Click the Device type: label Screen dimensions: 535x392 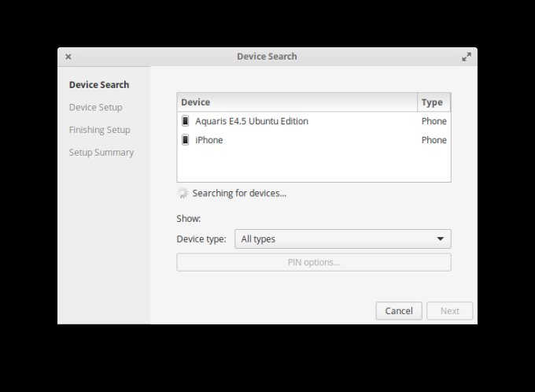click(201, 239)
